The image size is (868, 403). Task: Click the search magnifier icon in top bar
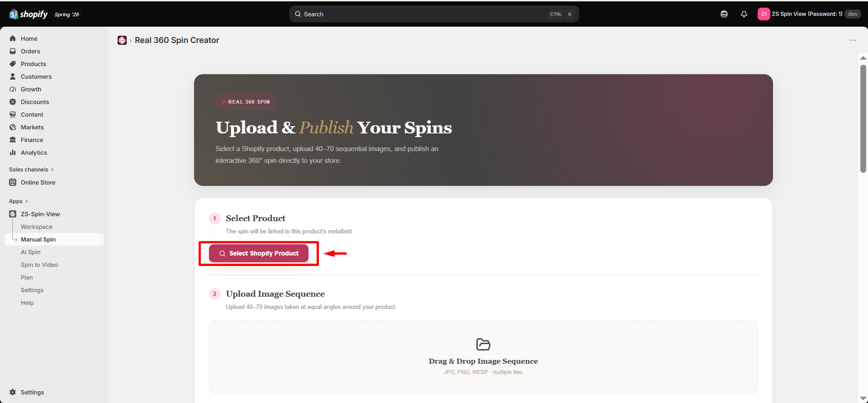pos(298,14)
